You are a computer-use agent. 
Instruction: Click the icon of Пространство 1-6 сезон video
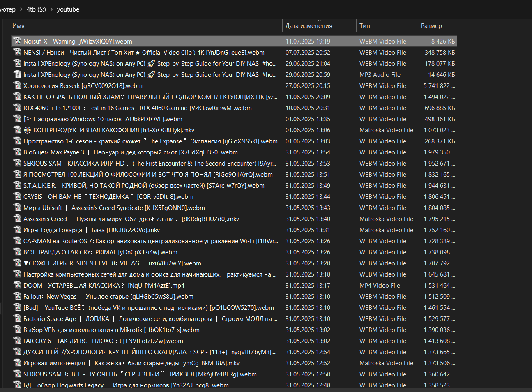click(x=17, y=141)
